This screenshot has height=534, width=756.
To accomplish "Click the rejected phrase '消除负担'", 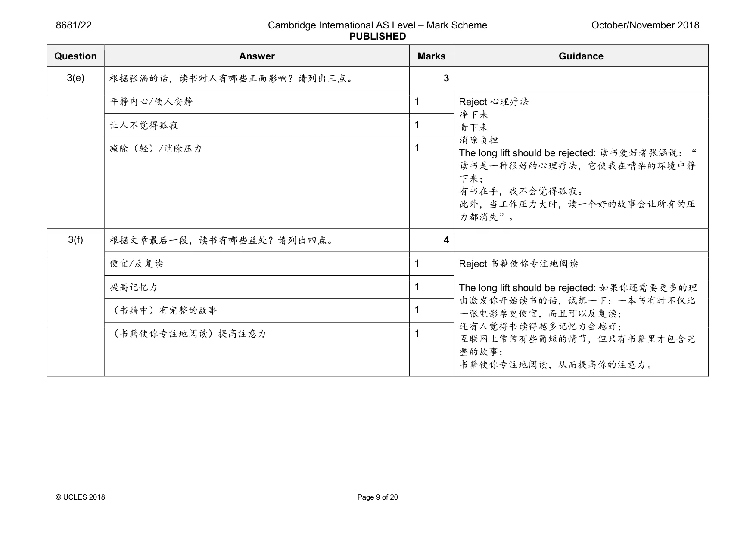I will tap(479, 140).
